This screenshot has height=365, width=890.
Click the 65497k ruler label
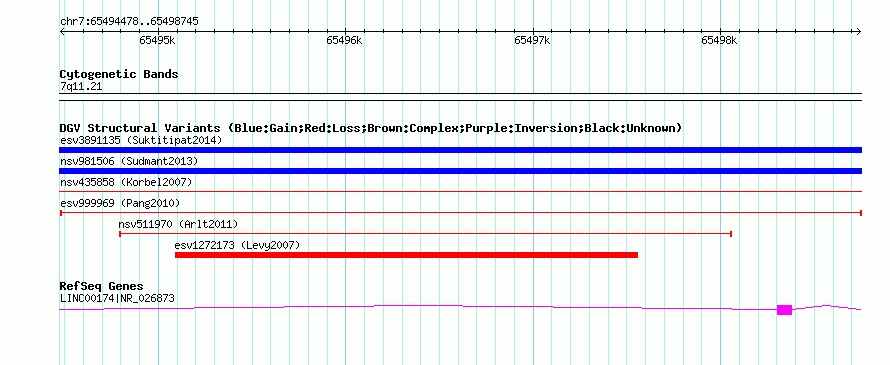532,40
